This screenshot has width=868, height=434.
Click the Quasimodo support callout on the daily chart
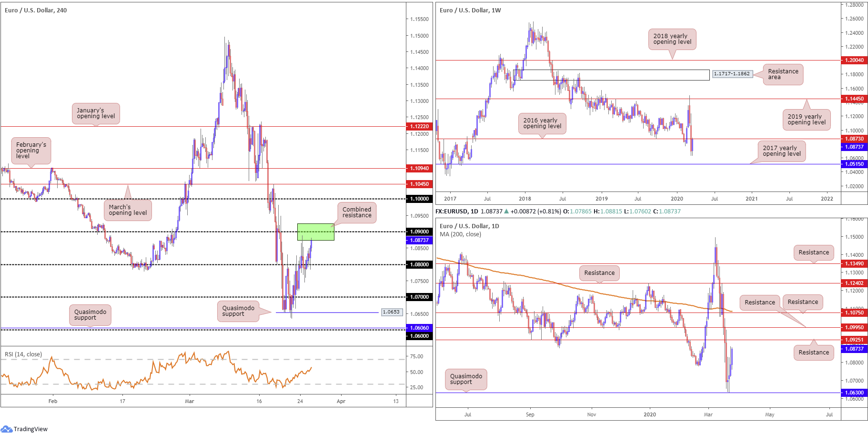coord(466,379)
